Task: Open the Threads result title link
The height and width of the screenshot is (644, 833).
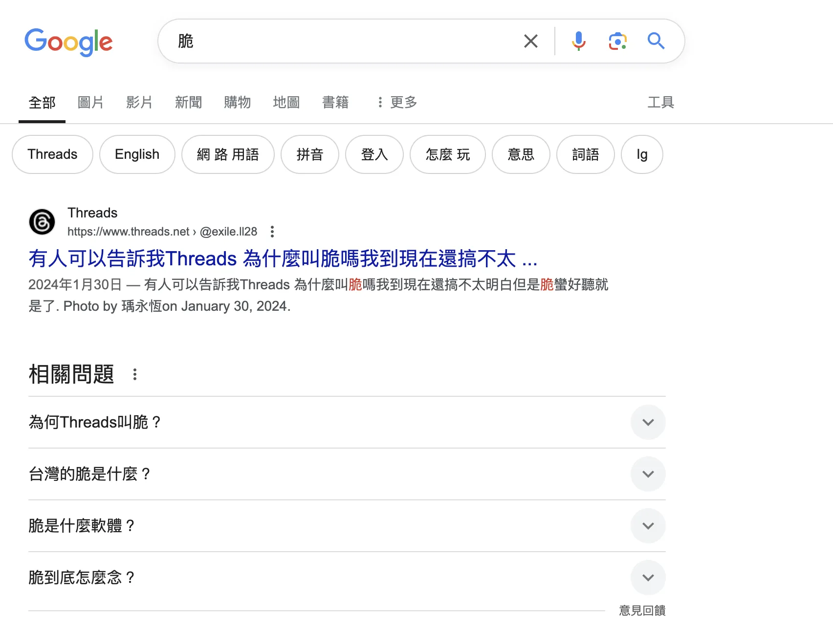Action: (283, 258)
